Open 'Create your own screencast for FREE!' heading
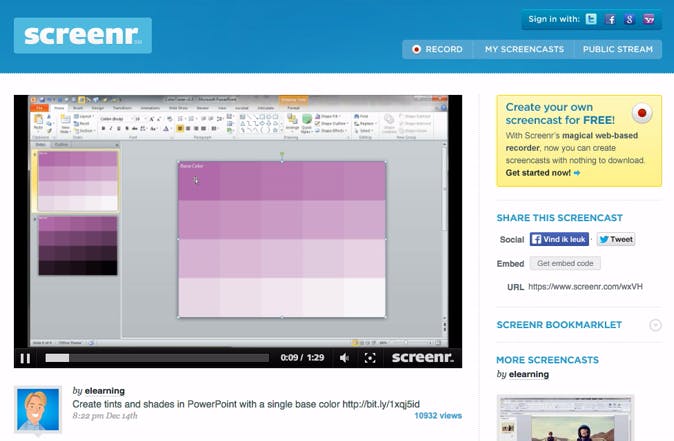The image size is (674, 441). [560, 113]
